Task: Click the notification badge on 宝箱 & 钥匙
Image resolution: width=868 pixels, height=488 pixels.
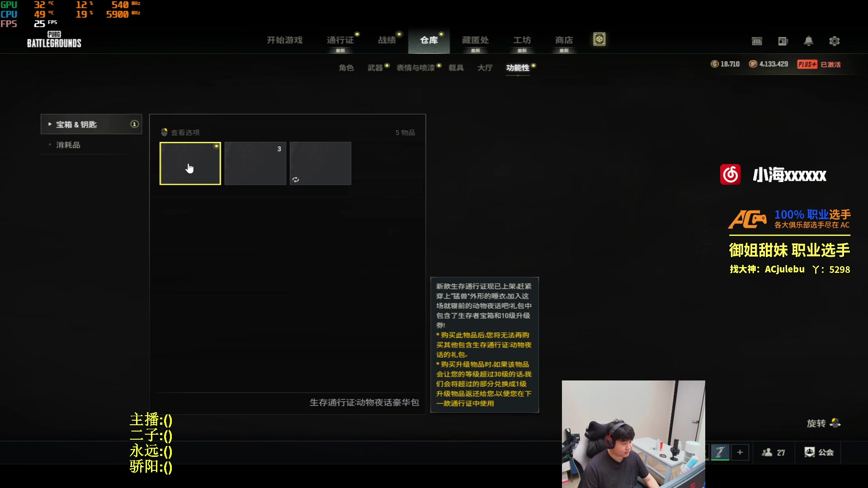Action: [134, 124]
